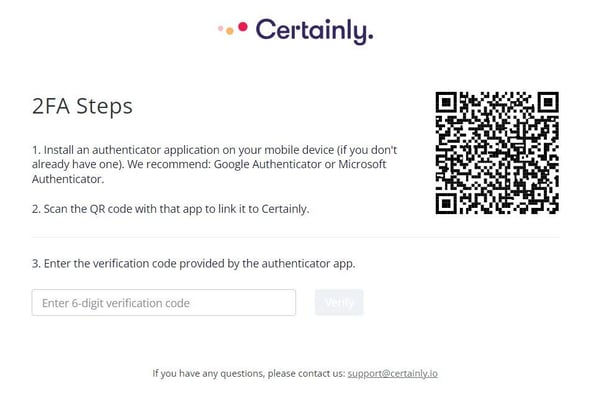Click the orange dot in the logo
599x399 pixels.
230,31
